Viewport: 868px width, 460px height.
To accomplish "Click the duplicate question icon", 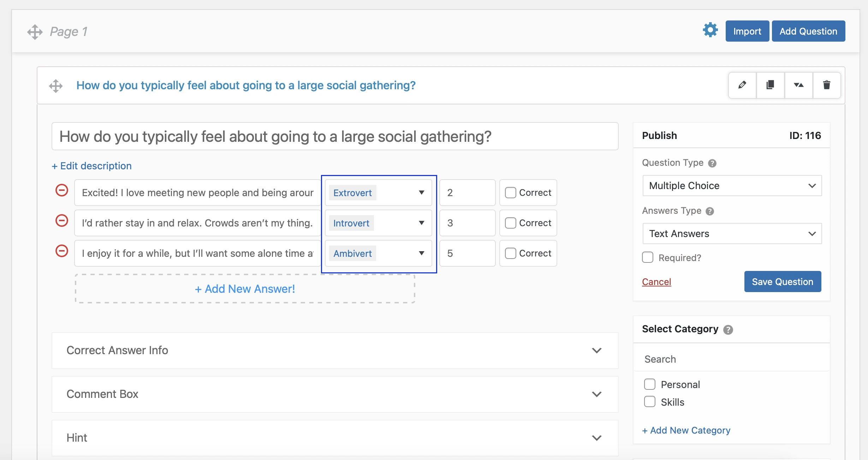I will pos(770,85).
